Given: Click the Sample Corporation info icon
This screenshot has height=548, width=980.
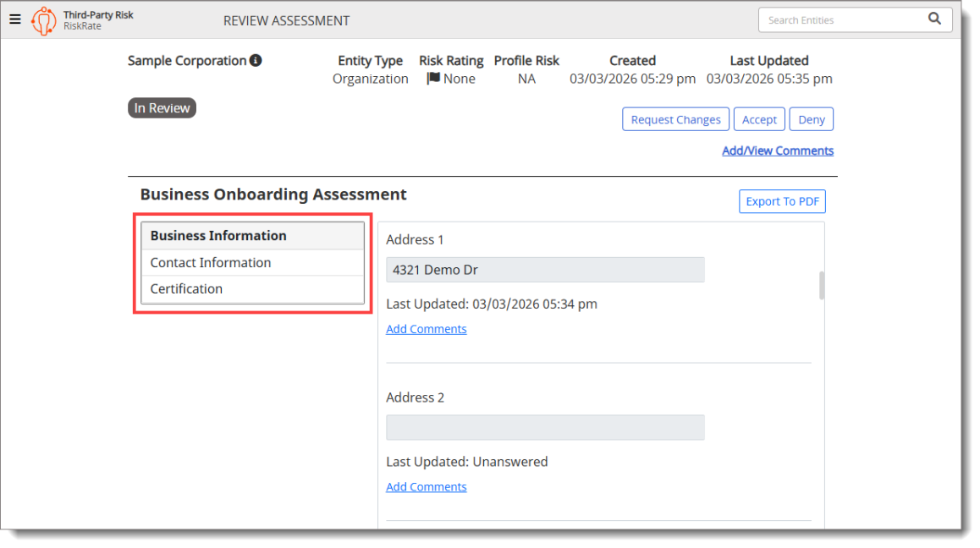Looking at the screenshot, I should 256,61.
